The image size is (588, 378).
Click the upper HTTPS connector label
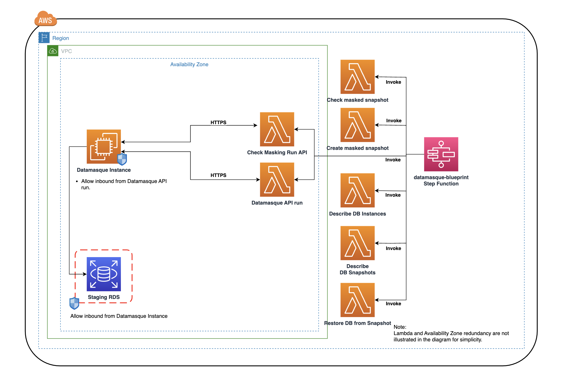(x=218, y=122)
